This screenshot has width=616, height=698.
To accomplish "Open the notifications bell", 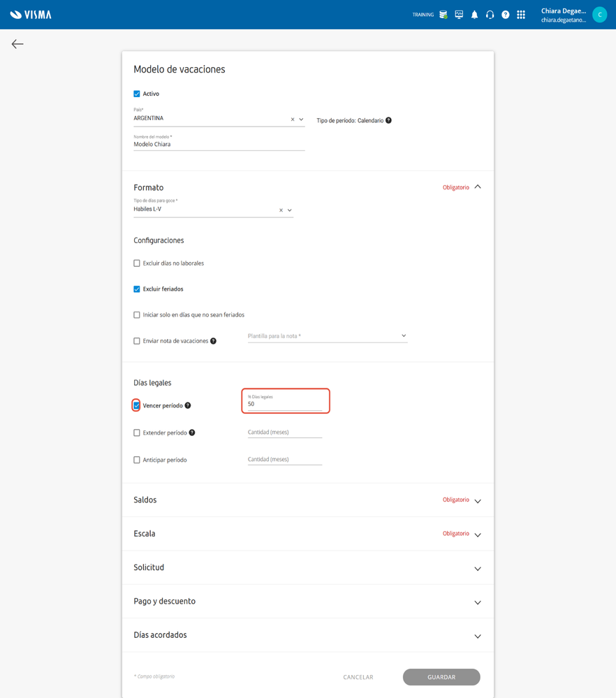I will [474, 15].
